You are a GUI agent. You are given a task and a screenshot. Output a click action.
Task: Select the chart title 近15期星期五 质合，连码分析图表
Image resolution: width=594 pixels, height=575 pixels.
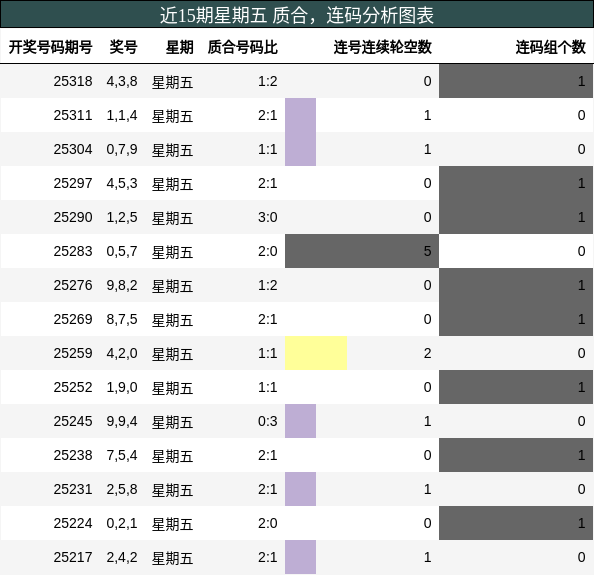coord(297,16)
